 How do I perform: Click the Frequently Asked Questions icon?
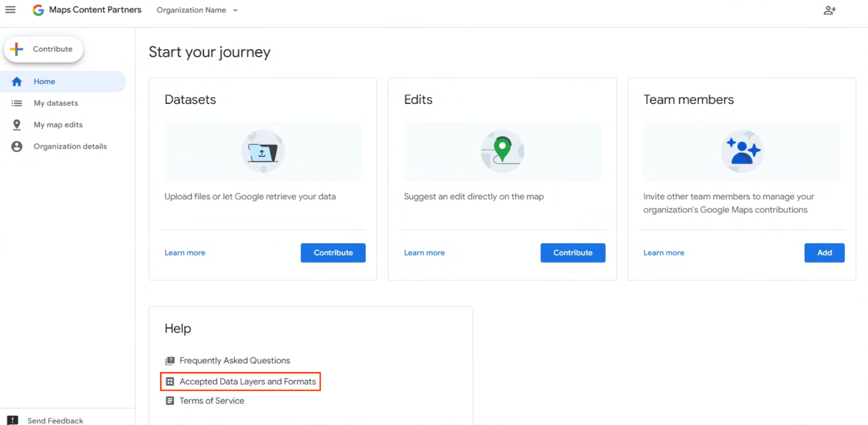click(x=170, y=361)
